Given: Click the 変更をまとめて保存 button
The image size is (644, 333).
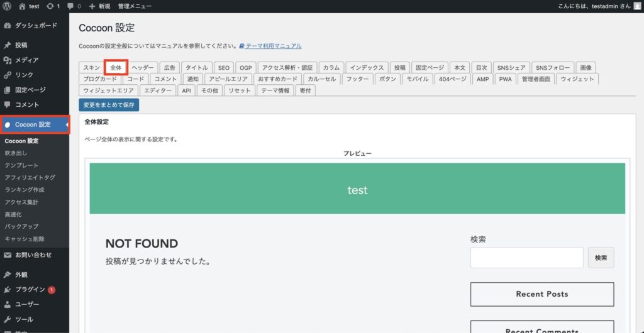Looking at the screenshot, I should (109, 105).
